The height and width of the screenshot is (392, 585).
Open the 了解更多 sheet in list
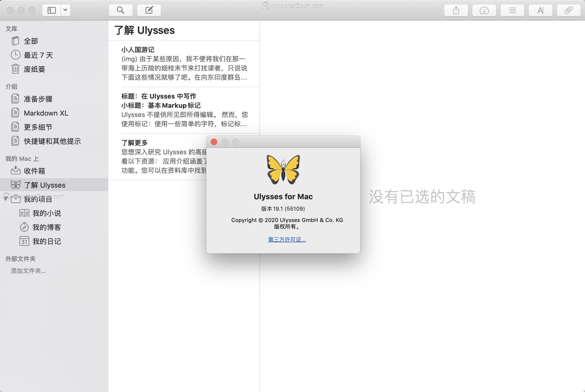pyautogui.click(x=157, y=157)
